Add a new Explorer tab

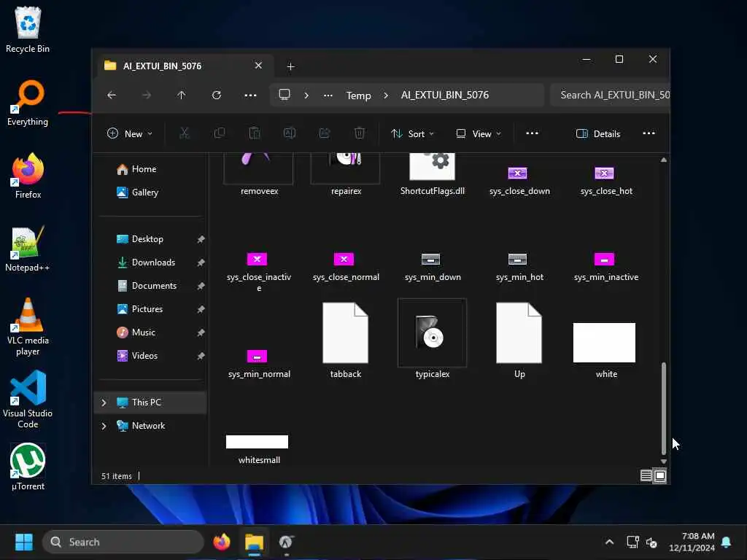pyautogui.click(x=290, y=66)
